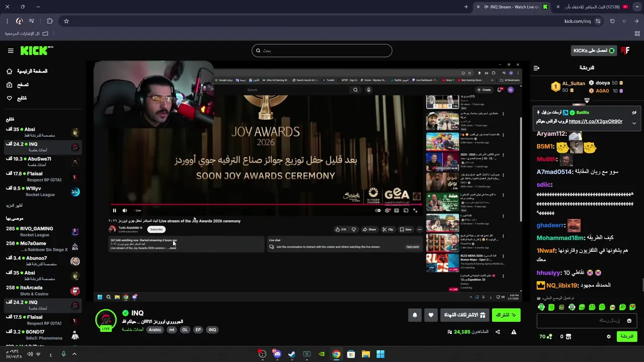Open Browse in the Kick sidebar
This screenshot has height=362, width=644.
click(18, 85)
